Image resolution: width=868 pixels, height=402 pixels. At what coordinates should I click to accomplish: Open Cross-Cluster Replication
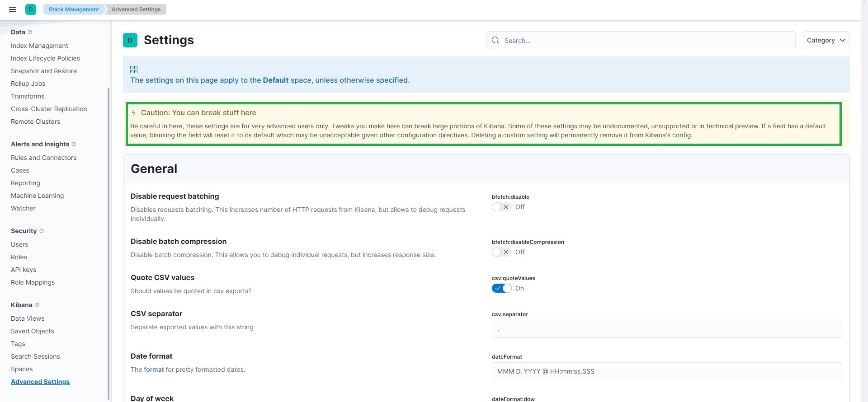coord(49,109)
